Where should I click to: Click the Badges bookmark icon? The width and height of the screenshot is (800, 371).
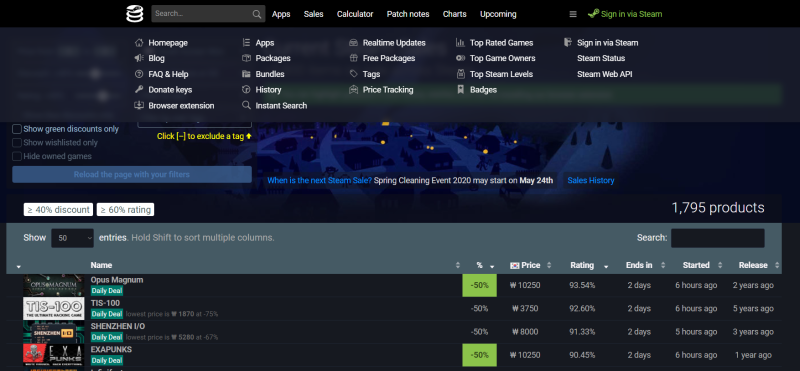460,89
